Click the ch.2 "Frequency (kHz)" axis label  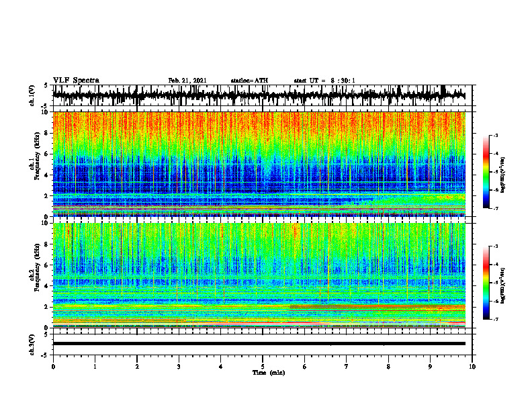[38, 267]
